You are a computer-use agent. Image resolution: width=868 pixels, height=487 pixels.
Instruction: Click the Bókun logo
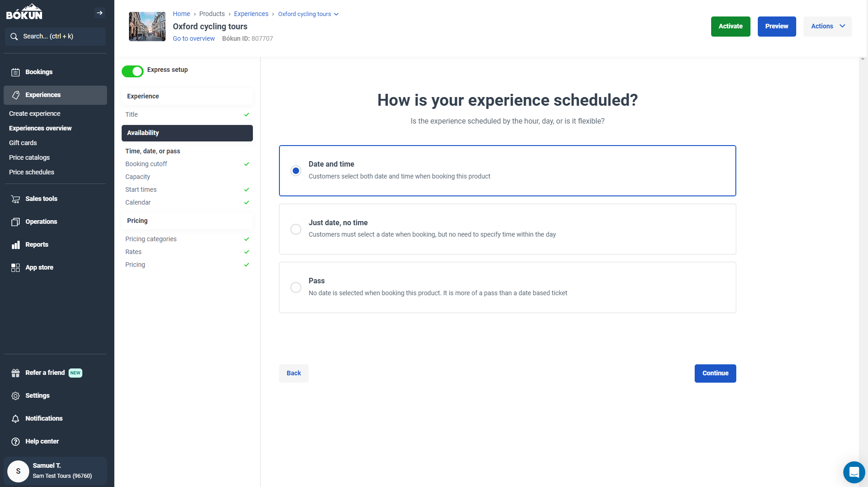pos(24,12)
